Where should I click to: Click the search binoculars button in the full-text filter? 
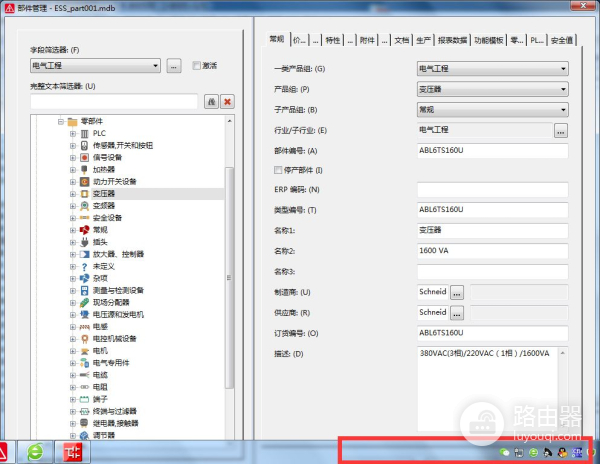click(211, 102)
